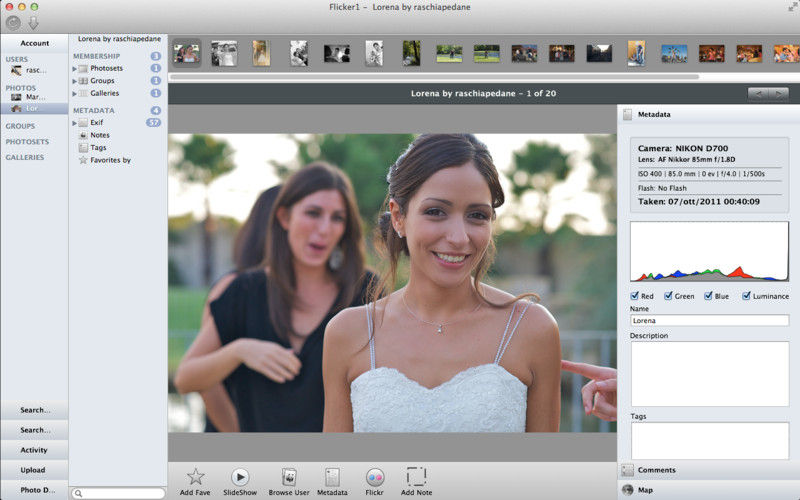
Task: Click the download arrow icon in title bar
Action: click(33, 23)
